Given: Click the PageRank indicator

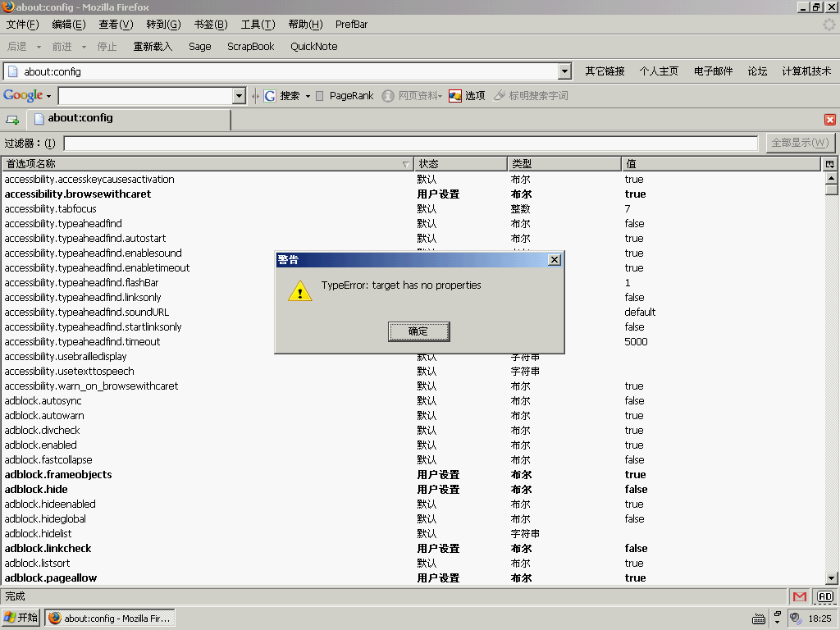Looking at the screenshot, I should (345, 96).
